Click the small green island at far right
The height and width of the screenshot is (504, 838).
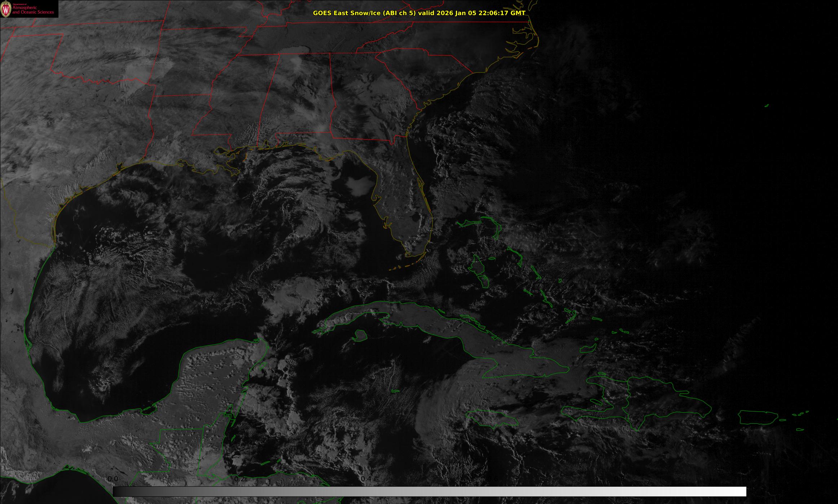[766, 106]
